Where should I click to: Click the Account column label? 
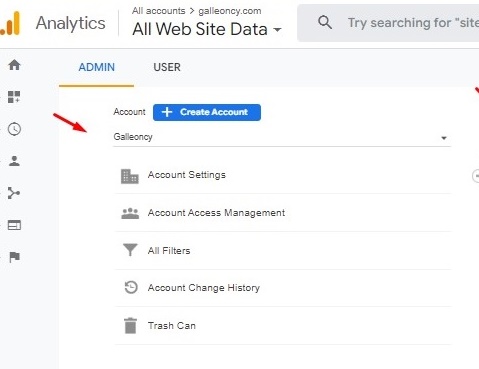129,112
